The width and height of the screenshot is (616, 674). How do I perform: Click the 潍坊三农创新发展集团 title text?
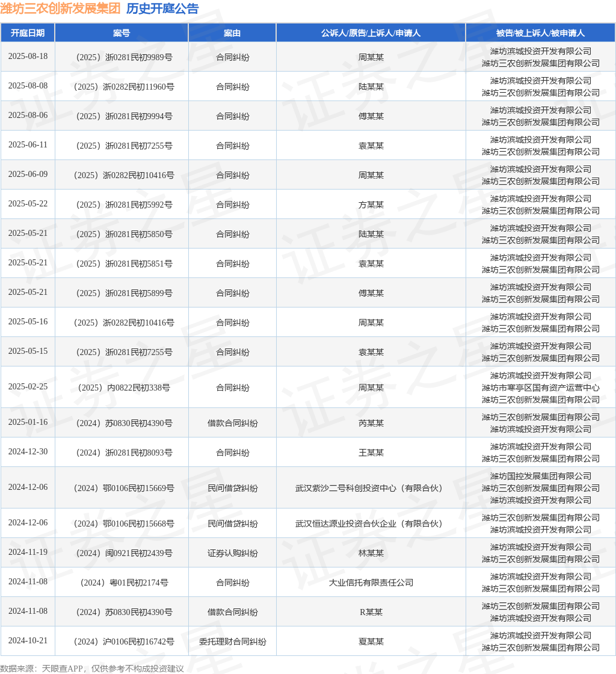60,8
